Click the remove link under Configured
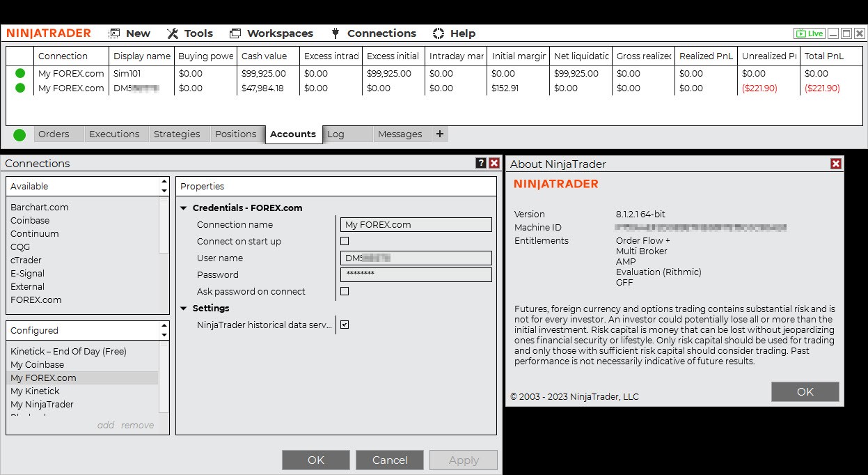This screenshot has width=868, height=475. 137,425
